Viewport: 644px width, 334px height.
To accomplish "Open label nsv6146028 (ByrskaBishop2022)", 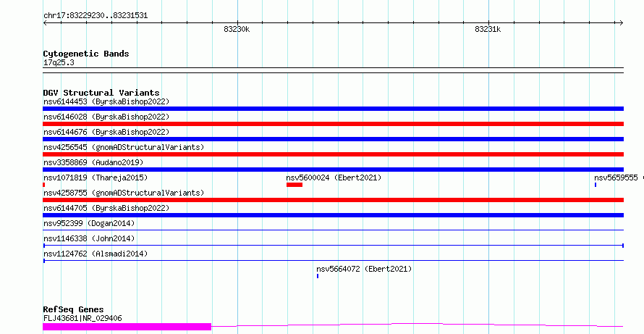I will click(106, 117).
